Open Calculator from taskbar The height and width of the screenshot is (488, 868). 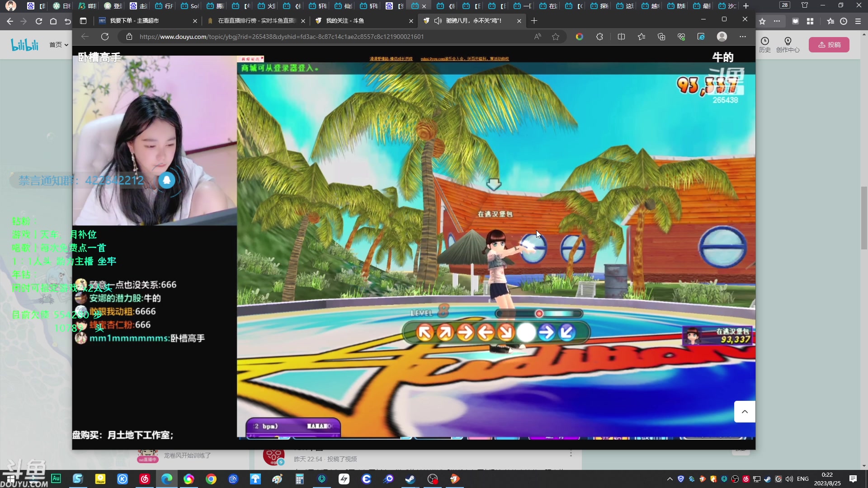point(300,479)
